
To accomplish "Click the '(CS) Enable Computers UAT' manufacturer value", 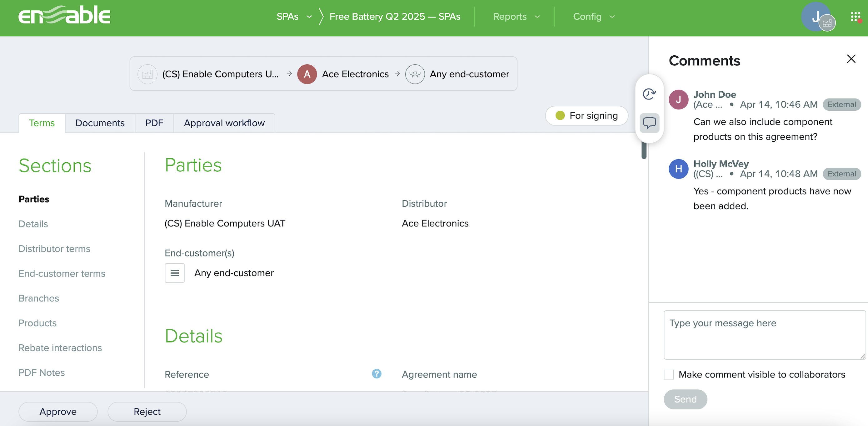I will tap(225, 223).
